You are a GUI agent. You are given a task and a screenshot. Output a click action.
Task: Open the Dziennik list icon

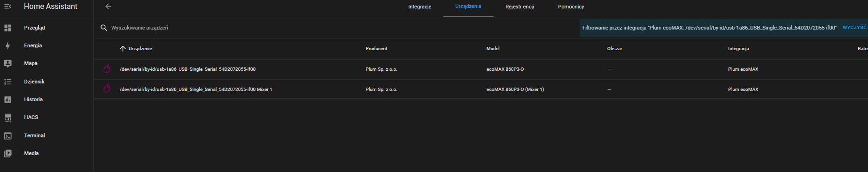(x=8, y=82)
